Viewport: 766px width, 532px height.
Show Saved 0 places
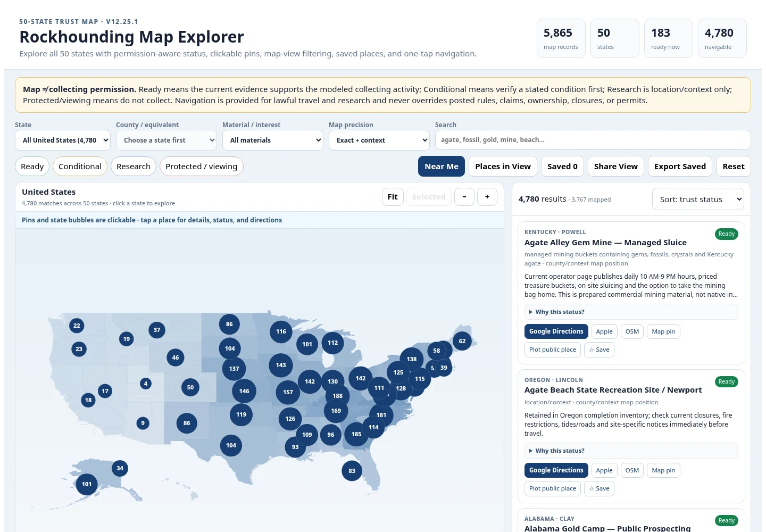(562, 167)
